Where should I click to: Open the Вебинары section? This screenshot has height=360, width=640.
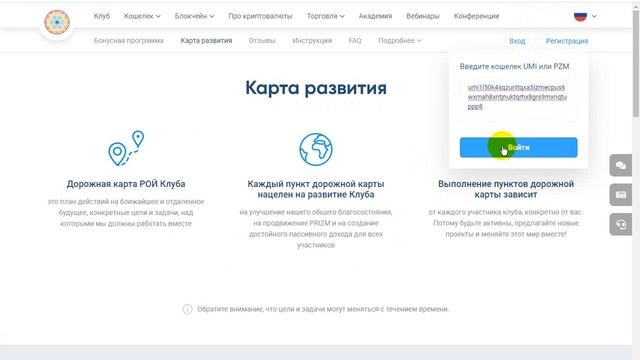click(x=423, y=16)
